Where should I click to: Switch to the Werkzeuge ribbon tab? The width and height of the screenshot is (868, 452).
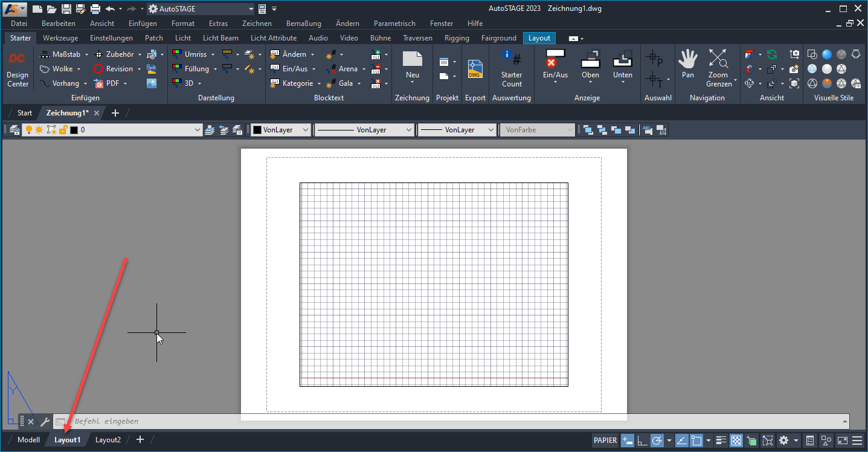[x=60, y=37]
